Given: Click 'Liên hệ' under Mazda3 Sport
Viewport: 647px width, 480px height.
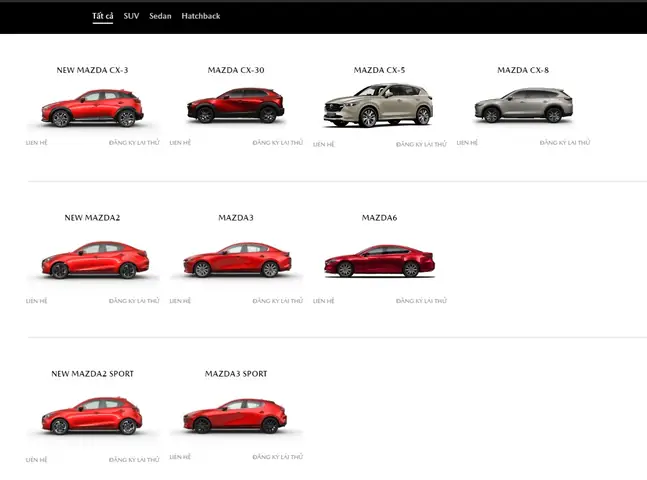Looking at the screenshot, I should [180, 457].
